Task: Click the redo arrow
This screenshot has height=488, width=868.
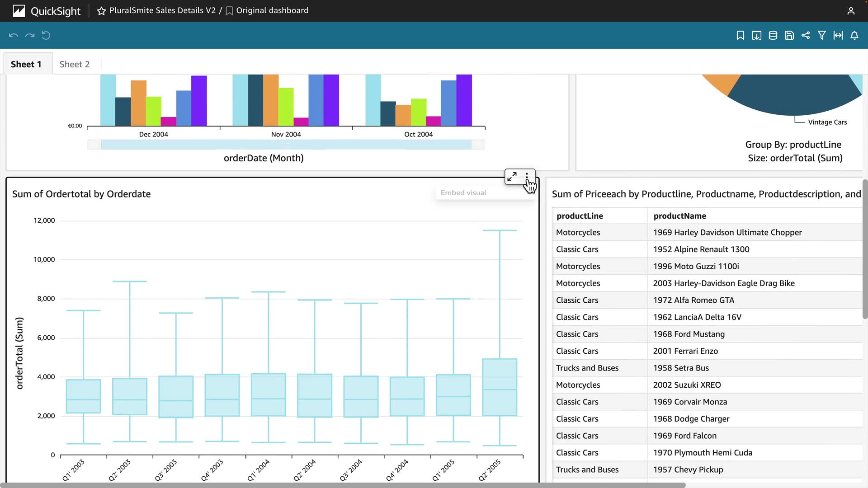Action: pyautogui.click(x=30, y=35)
